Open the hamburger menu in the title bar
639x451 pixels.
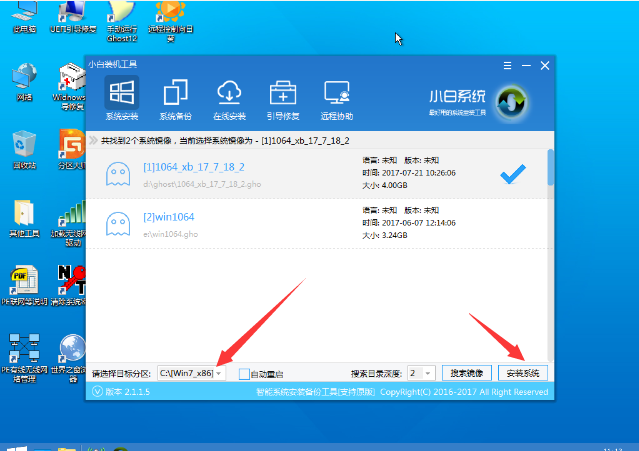tap(507, 66)
